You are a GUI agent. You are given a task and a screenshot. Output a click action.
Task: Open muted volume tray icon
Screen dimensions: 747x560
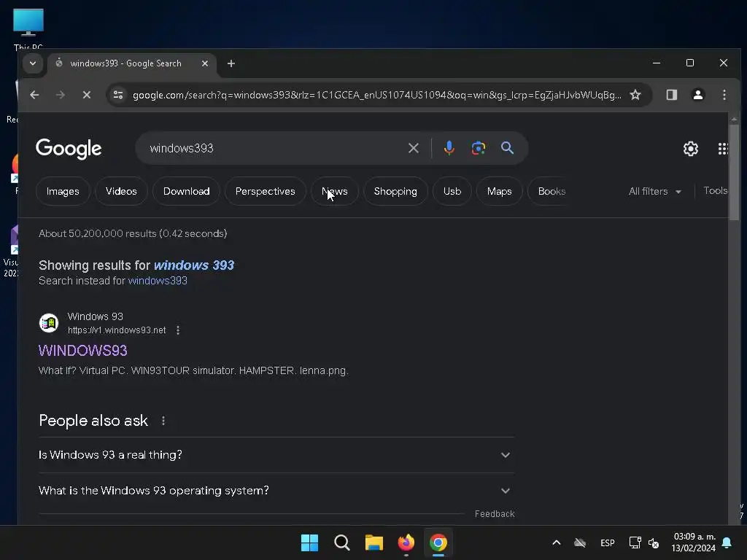click(x=654, y=542)
